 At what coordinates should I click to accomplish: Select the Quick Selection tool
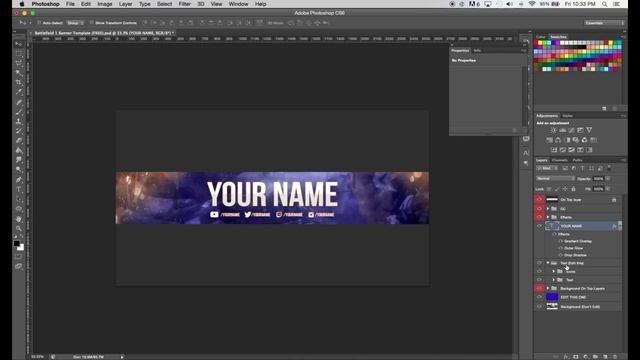pyautogui.click(x=19, y=73)
